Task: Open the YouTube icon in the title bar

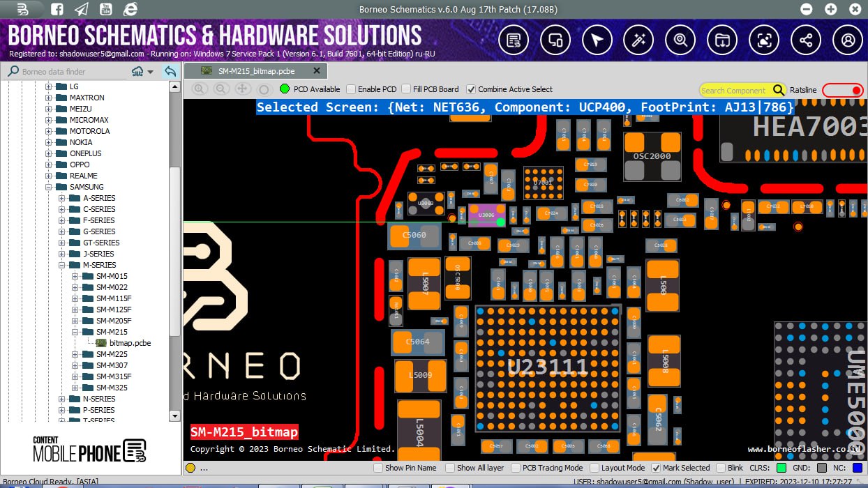Action: point(105,9)
